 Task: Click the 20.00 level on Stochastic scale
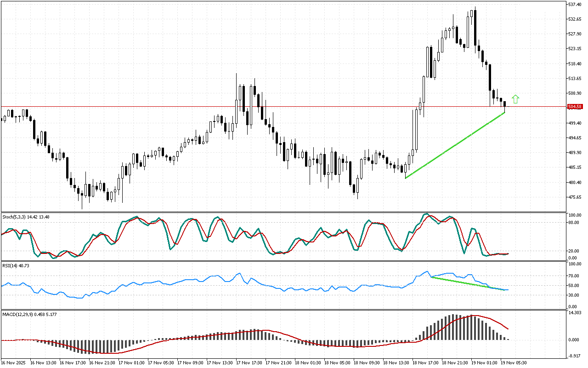[574, 251]
